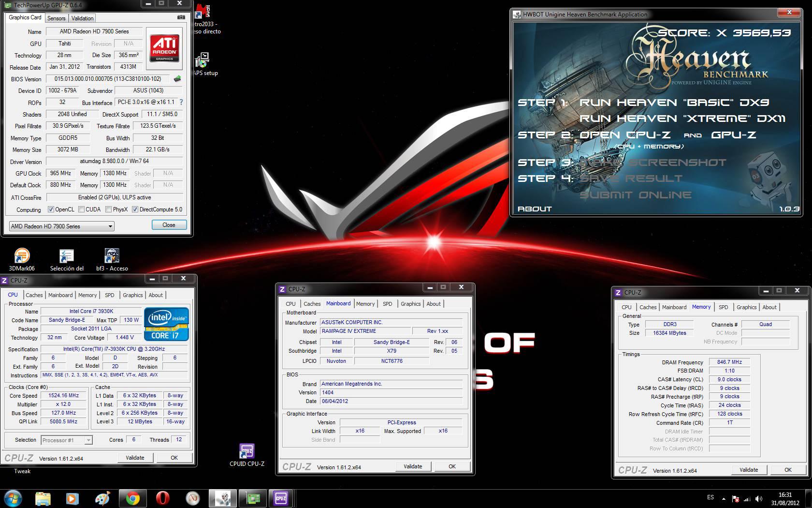Click About in the Heaven benchmark app
Viewport: 812px width, 508px height.
pos(535,209)
